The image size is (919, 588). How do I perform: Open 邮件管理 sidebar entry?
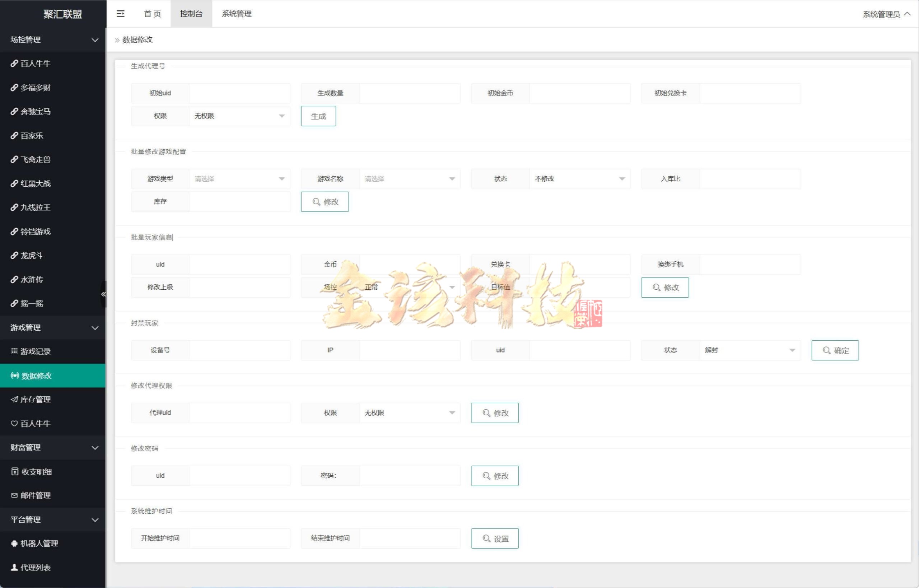click(35, 496)
